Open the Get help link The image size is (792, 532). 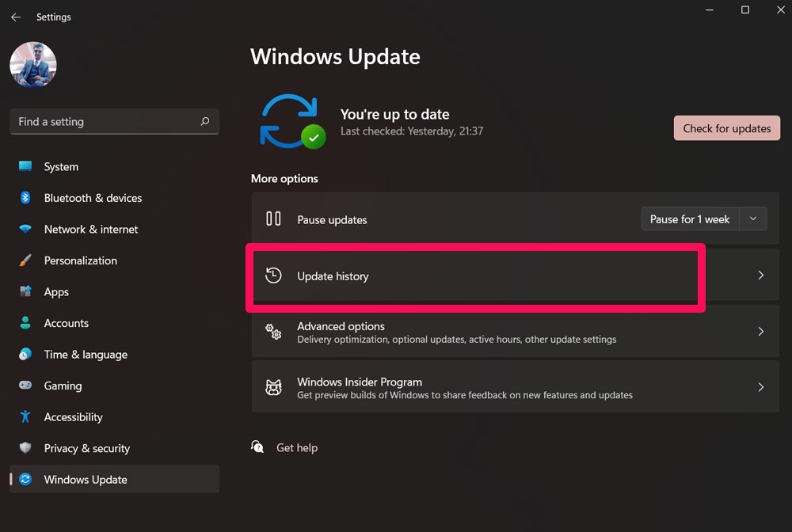click(x=296, y=448)
